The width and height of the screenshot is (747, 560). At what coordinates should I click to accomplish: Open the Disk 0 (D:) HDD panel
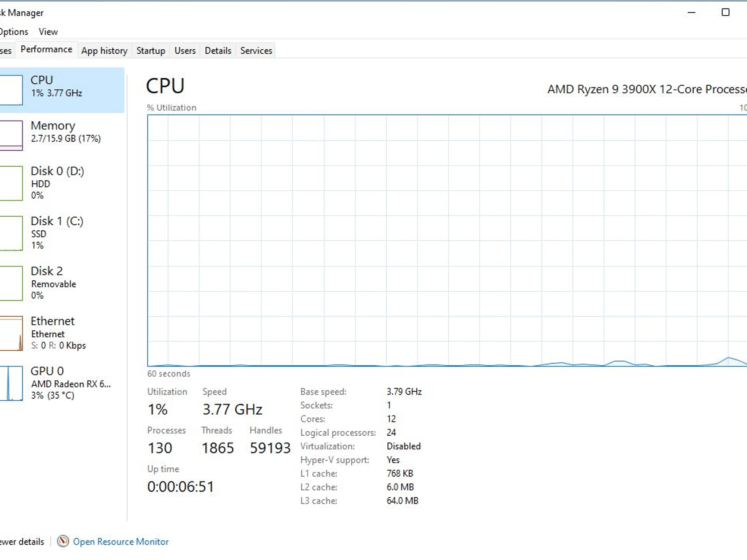point(62,183)
